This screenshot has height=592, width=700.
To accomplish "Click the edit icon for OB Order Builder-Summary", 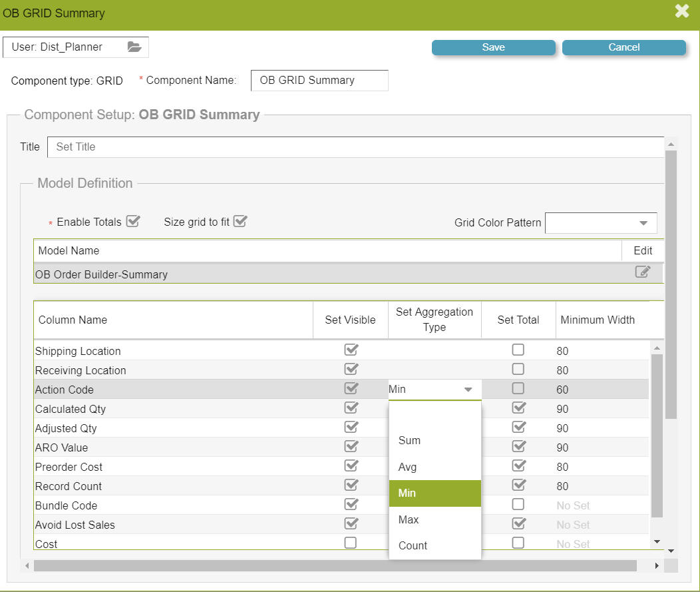I will [642, 272].
